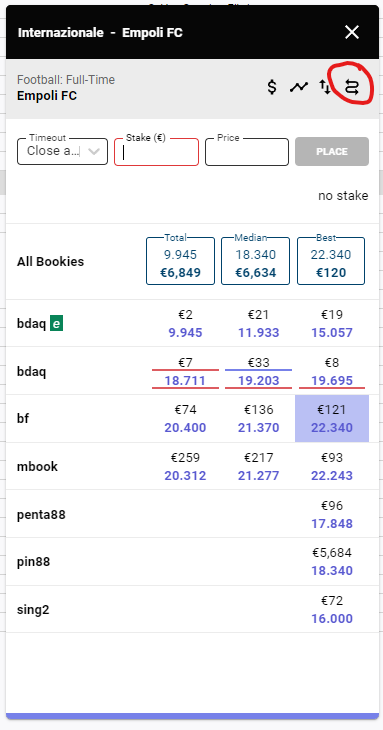Click the up-down arrows sort icon
383x730 pixels.
[x=325, y=87]
